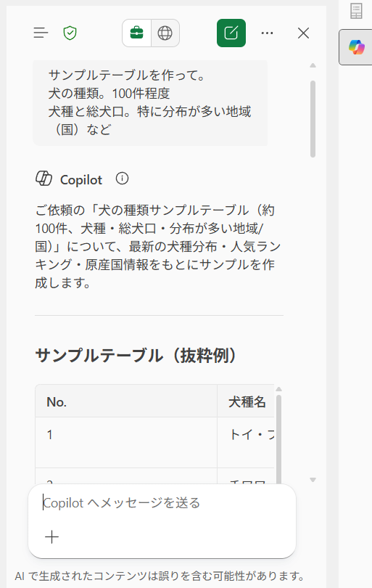This screenshot has height=588, width=372.
Task: Open the hamburger navigation menu
Action: click(x=41, y=33)
